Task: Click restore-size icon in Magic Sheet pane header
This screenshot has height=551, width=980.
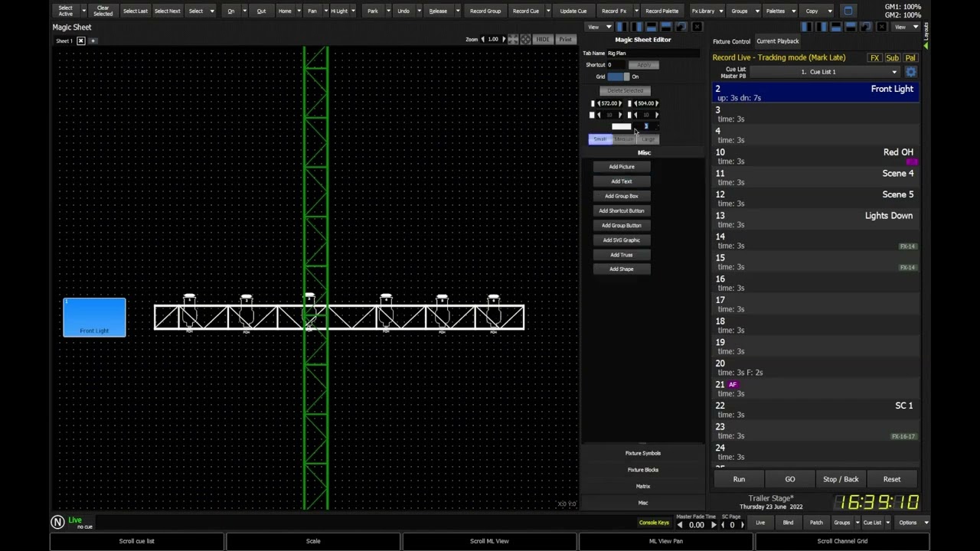Action: pos(681,27)
